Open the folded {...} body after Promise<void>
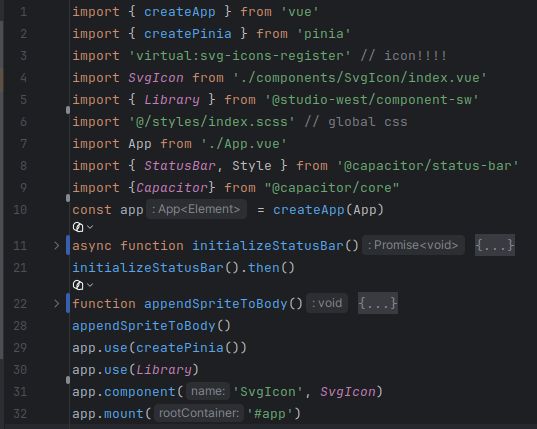 coord(495,245)
